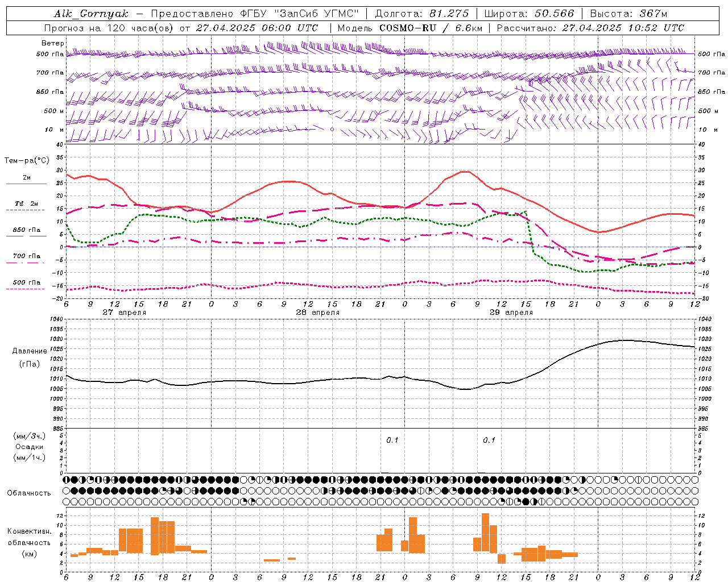
Task: Click the "(км)" unit label of convective cloudiness
Action: (29, 554)
